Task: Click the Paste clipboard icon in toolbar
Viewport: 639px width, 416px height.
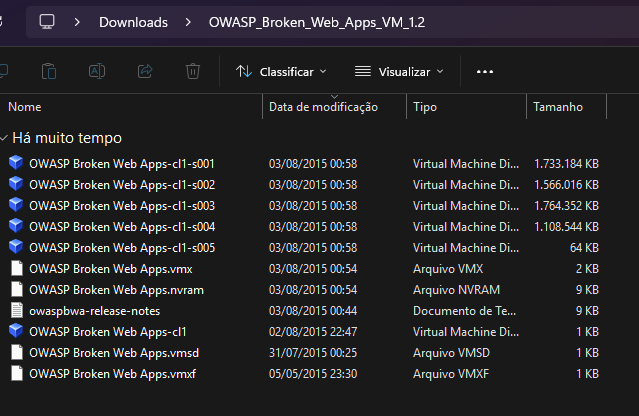Action: point(49,71)
